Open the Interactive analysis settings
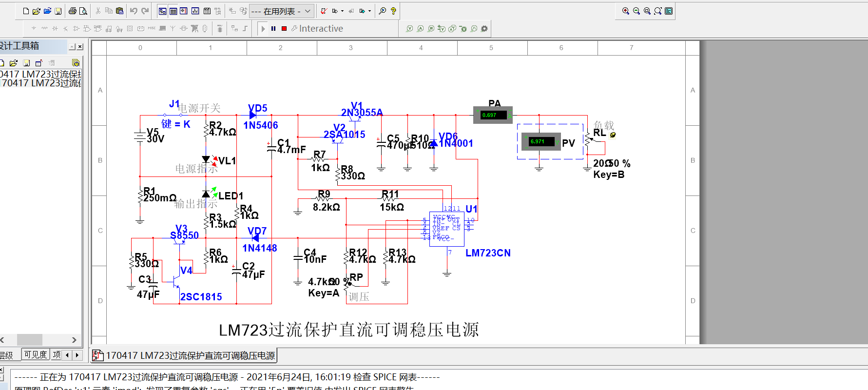 click(x=317, y=29)
